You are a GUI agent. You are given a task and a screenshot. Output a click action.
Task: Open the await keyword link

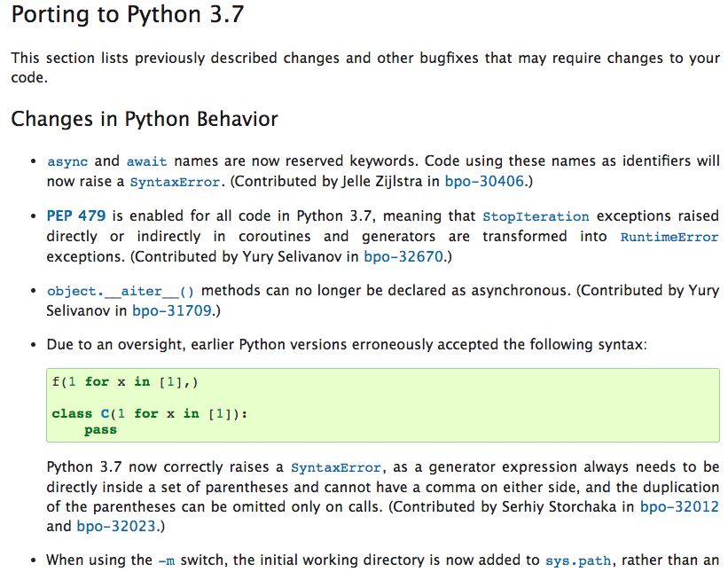[x=146, y=161]
